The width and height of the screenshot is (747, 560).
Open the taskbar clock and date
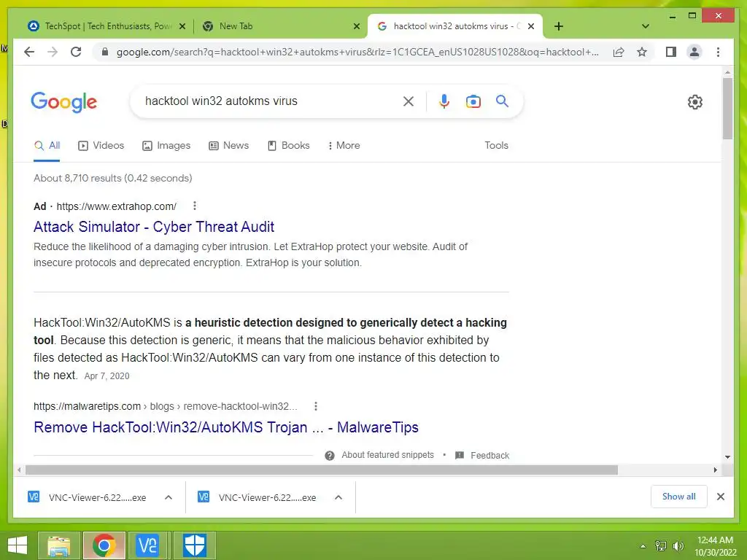pos(715,546)
